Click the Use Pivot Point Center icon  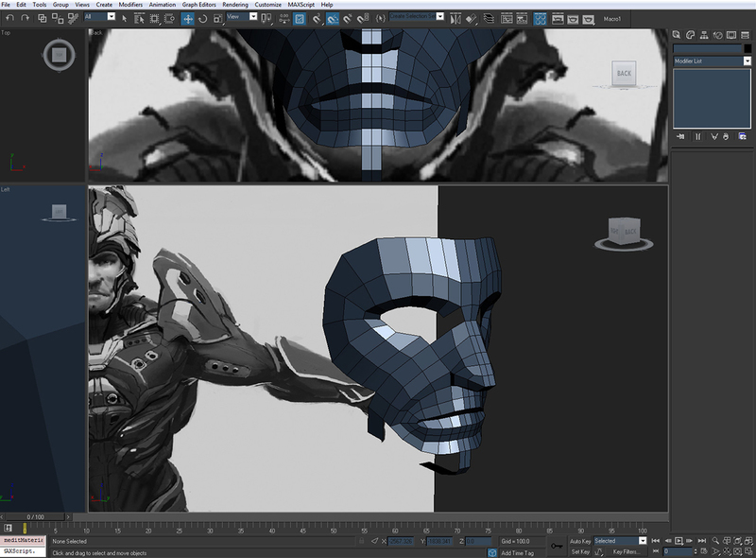tap(266, 18)
